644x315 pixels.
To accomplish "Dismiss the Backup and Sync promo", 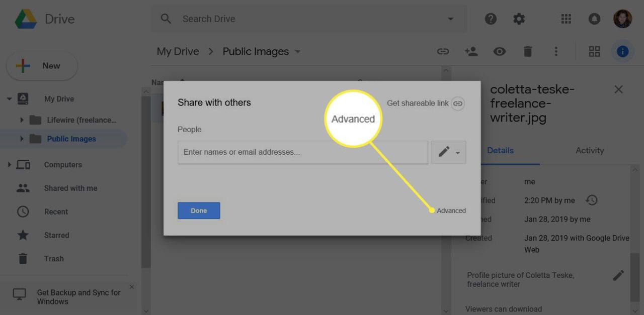I will pos(132,287).
